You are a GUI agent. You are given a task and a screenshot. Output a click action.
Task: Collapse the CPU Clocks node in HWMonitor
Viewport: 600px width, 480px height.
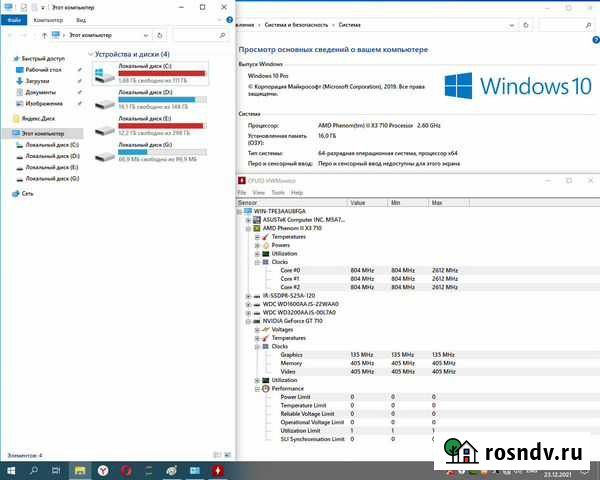click(x=257, y=262)
